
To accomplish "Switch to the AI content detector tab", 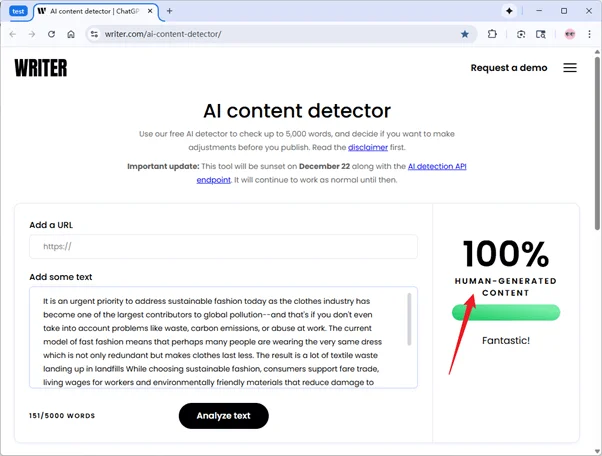I will [x=90, y=11].
